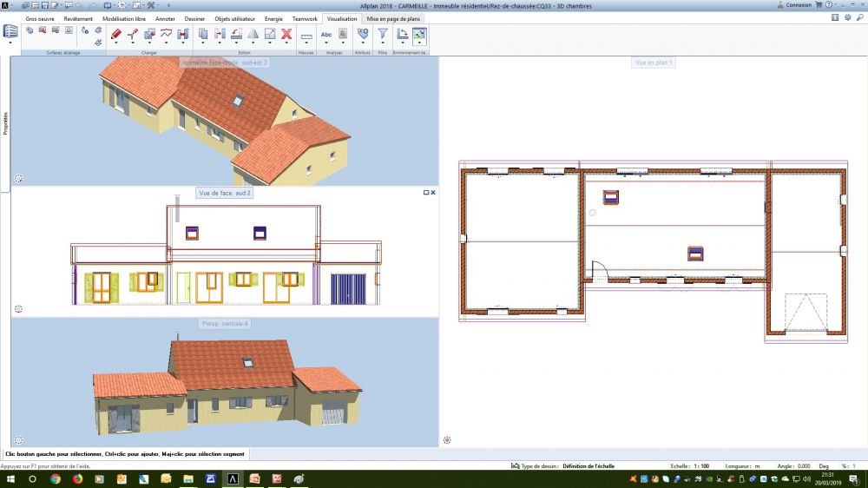Maximize the Vue de face viewport
This screenshot has width=868, height=488.
[x=425, y=193]
